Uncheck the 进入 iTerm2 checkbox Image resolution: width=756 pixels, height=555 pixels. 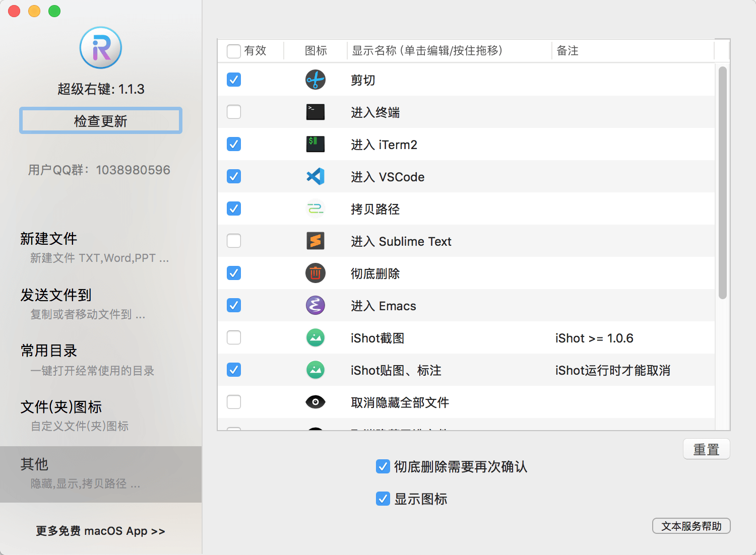click(234, 144)
